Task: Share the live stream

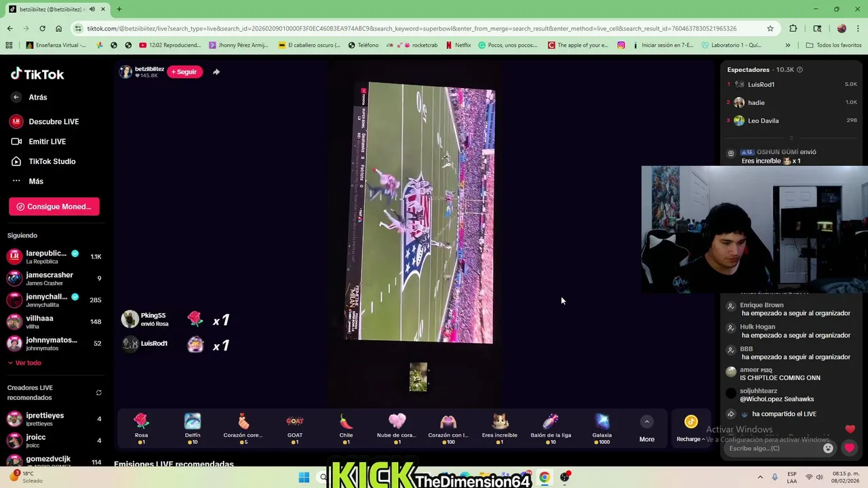Action: pyautogui.click(x=216, y=72)
